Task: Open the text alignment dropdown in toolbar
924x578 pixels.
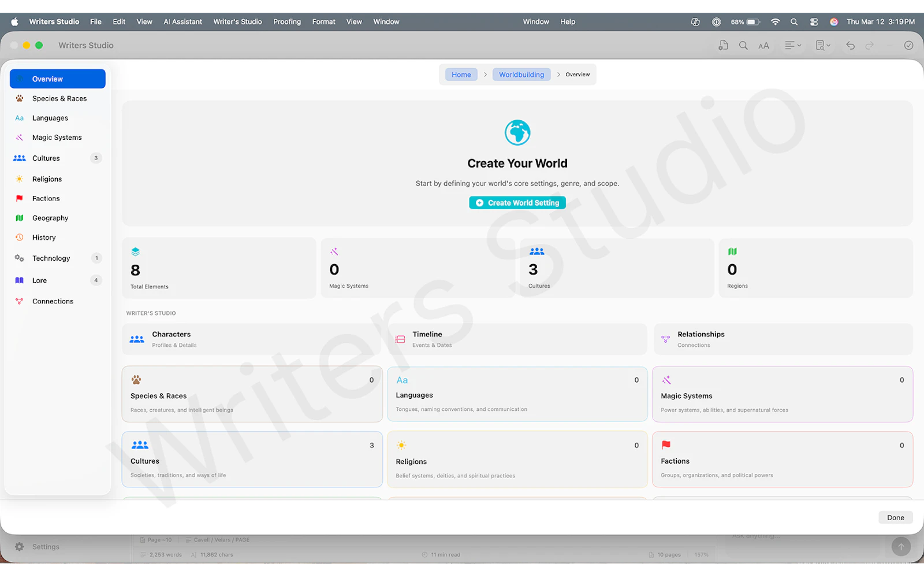Action: tap(792, 45)
